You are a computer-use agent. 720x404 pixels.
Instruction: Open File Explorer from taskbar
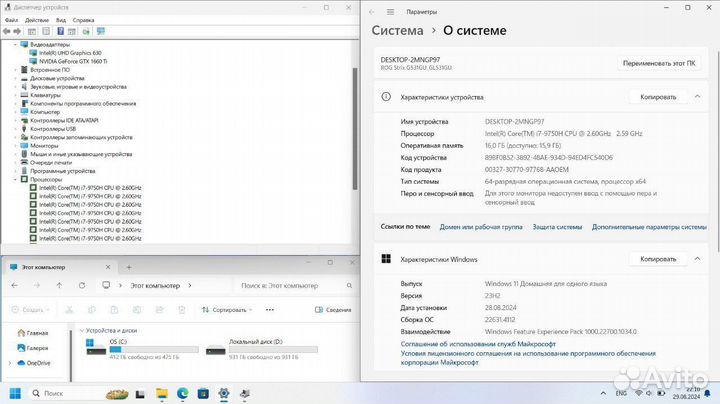coord(162,393)
